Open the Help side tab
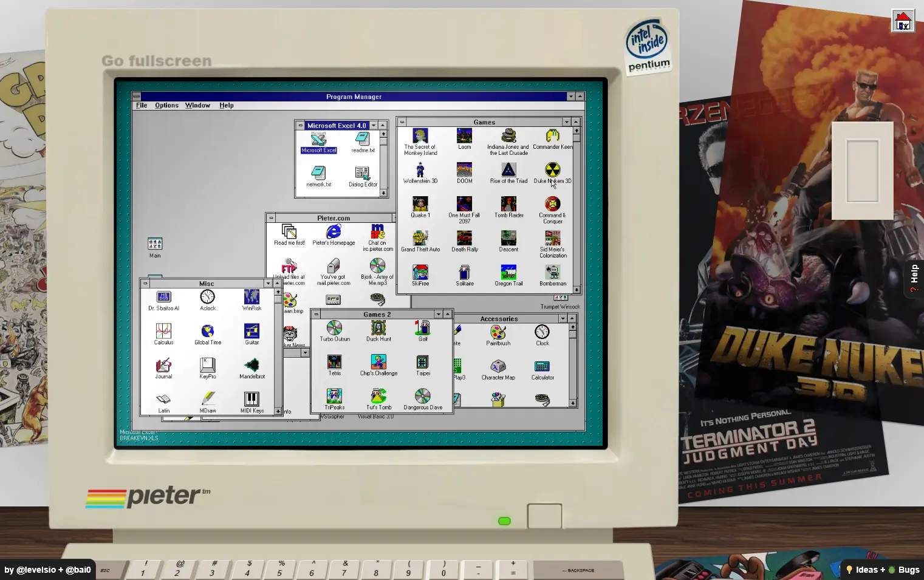Screen dimensions: 924x580 coord(914,278)
